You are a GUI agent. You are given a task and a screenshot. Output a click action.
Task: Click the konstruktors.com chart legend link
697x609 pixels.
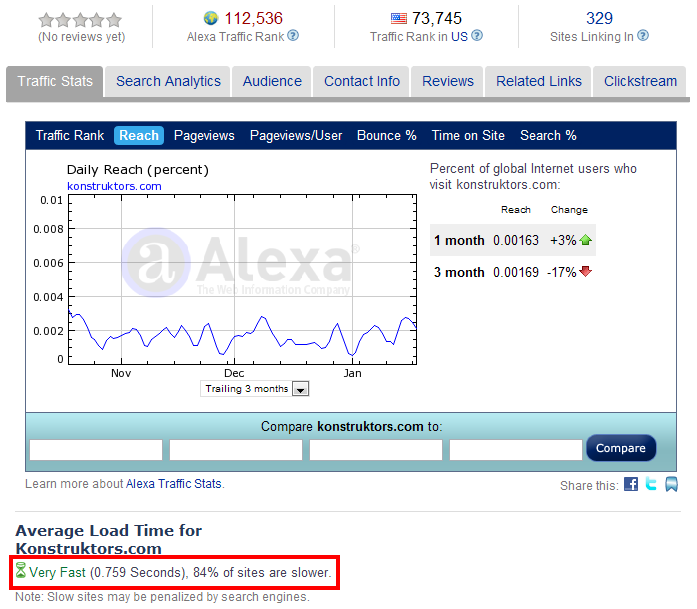[x=114, y=186]
